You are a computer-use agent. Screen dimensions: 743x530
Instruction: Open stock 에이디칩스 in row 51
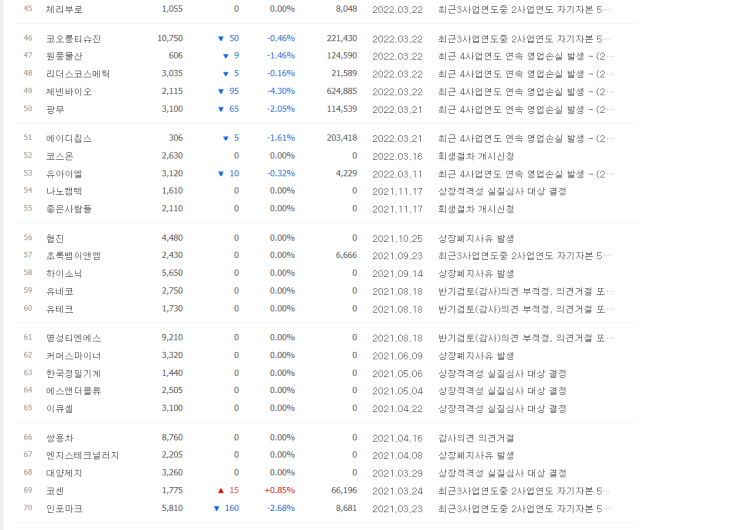pos(69,138)
